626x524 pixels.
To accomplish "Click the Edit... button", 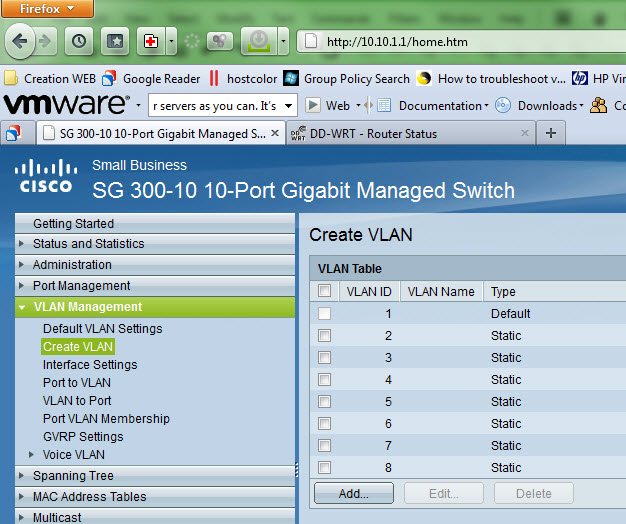I will click(x=444, y=493).
